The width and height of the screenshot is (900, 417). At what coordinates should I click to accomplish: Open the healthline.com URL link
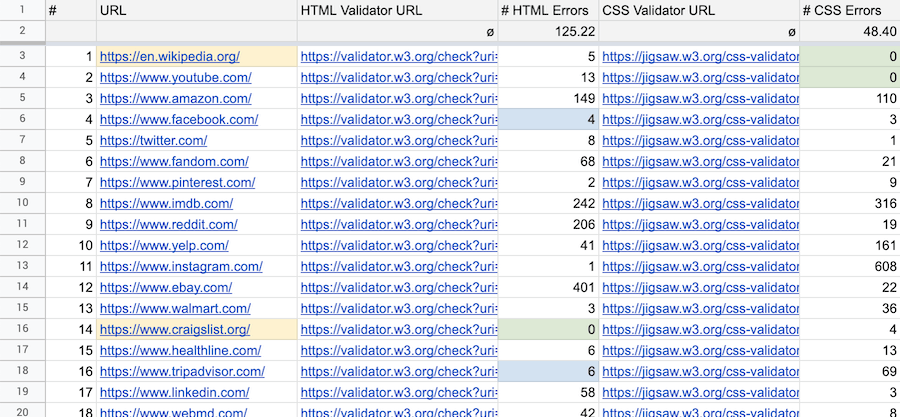pyautogui.click(x=180, y=350)
